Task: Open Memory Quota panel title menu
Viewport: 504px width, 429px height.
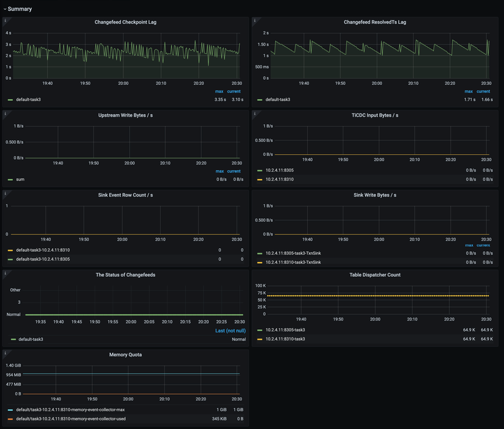Action: tap(125, 355)
